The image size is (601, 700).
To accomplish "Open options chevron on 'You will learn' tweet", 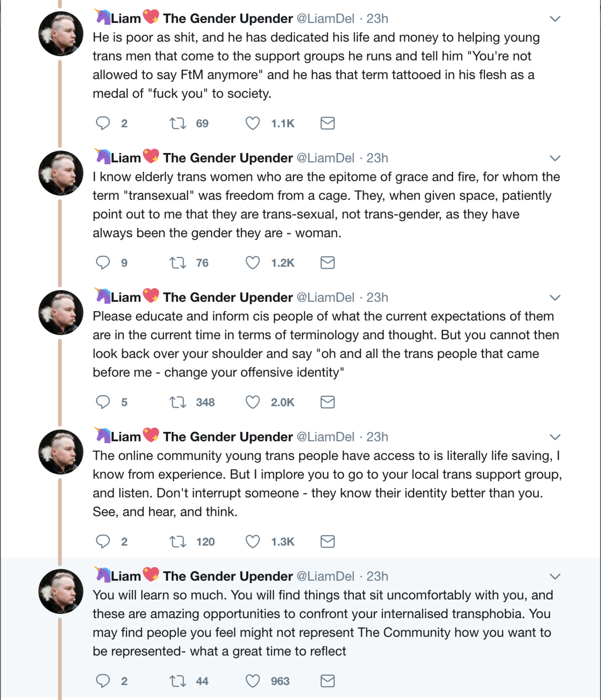I will (x=555, y=577).
